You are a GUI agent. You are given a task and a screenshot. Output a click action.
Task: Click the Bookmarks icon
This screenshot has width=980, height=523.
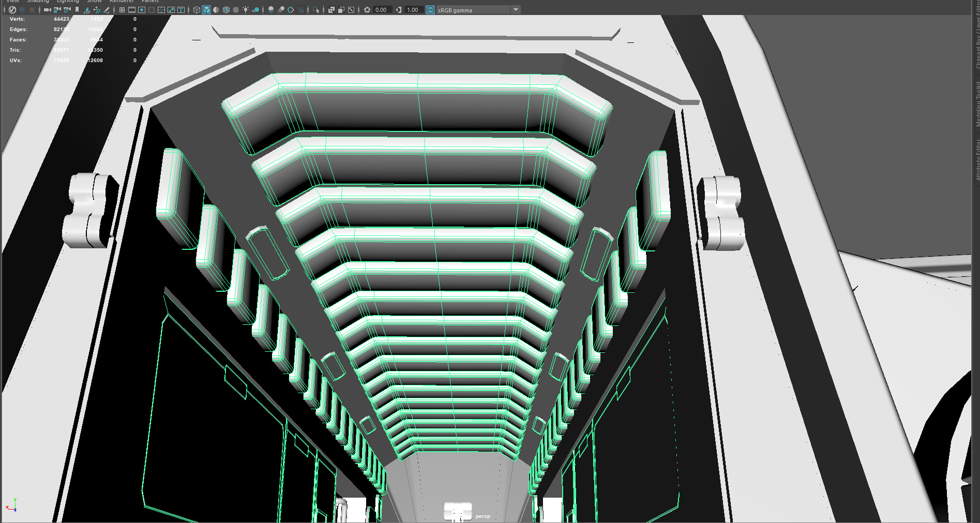click(x=77, y=10)
